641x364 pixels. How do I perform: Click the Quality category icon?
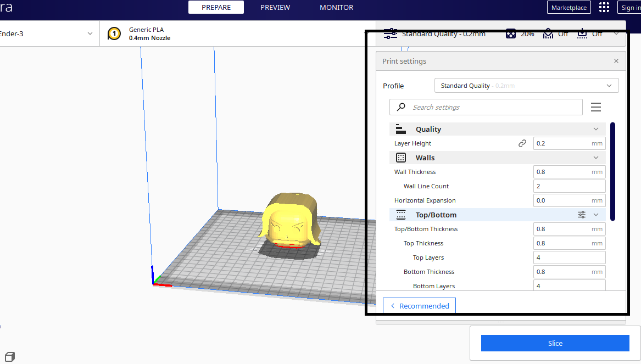(x=400, y=129)
